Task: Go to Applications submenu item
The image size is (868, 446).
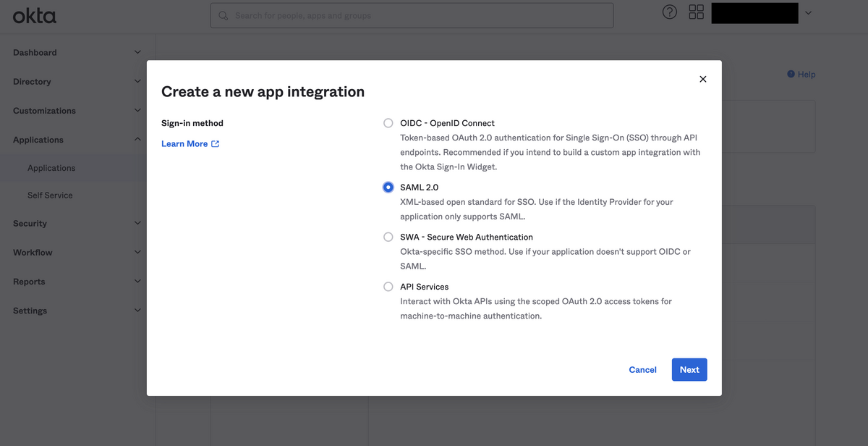Action: 51,168
